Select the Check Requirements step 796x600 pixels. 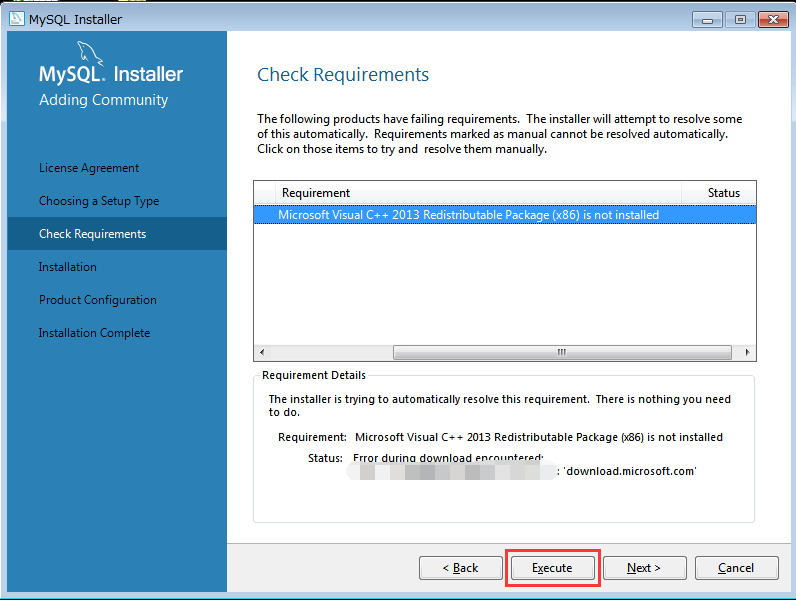coord(117,234)
